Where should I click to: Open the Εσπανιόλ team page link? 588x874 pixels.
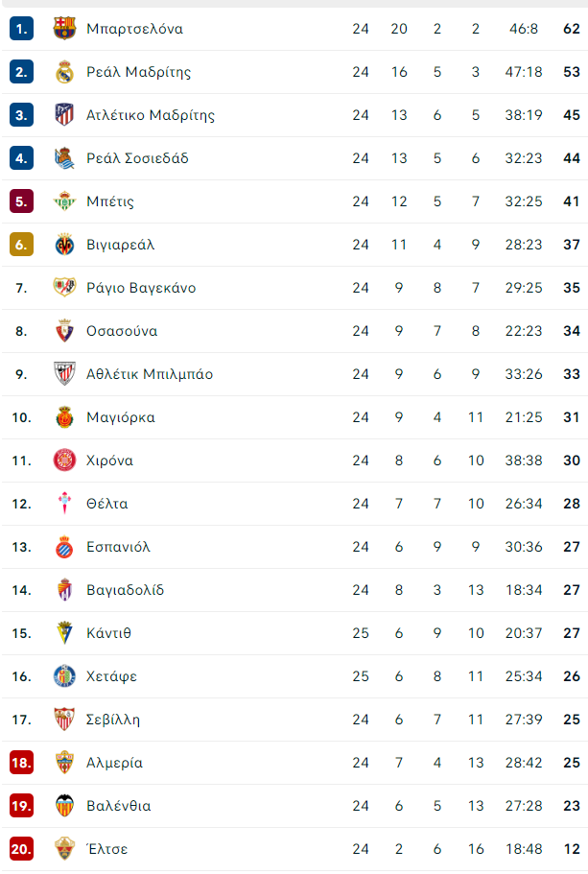118,547
